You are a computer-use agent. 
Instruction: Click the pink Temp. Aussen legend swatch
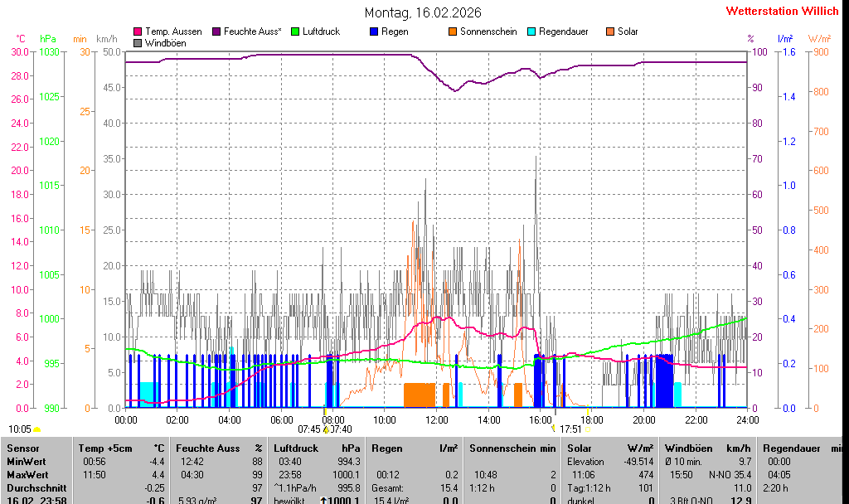(138, 31)
